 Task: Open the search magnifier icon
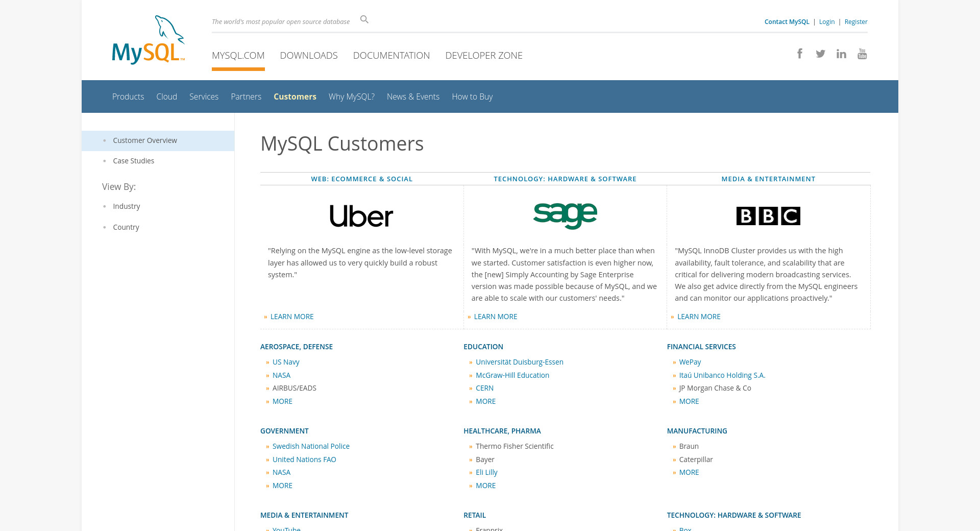pyautogui.click(x=364, y=19)
